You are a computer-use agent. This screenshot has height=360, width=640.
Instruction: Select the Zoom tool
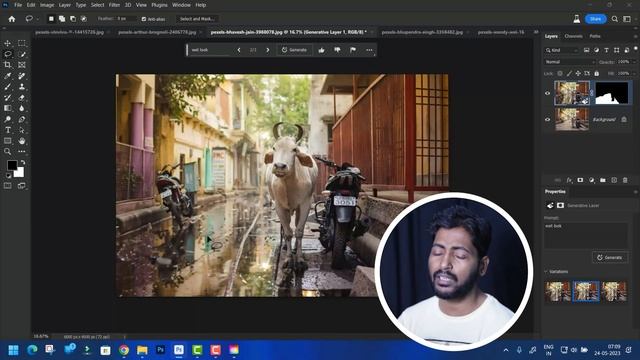coord(7,152)
